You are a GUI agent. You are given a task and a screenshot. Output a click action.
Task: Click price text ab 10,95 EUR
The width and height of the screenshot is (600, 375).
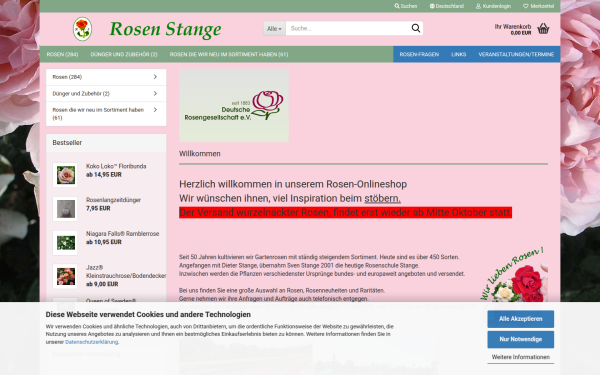coord(104,242)
